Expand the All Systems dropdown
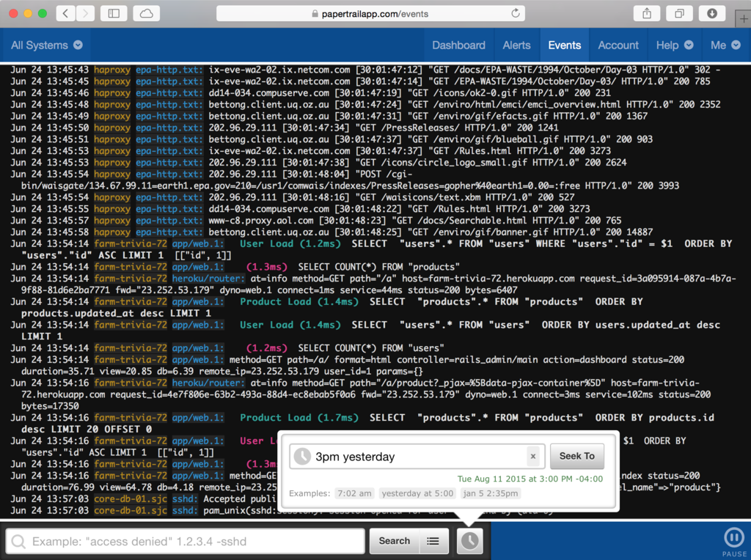 point(47,45)
